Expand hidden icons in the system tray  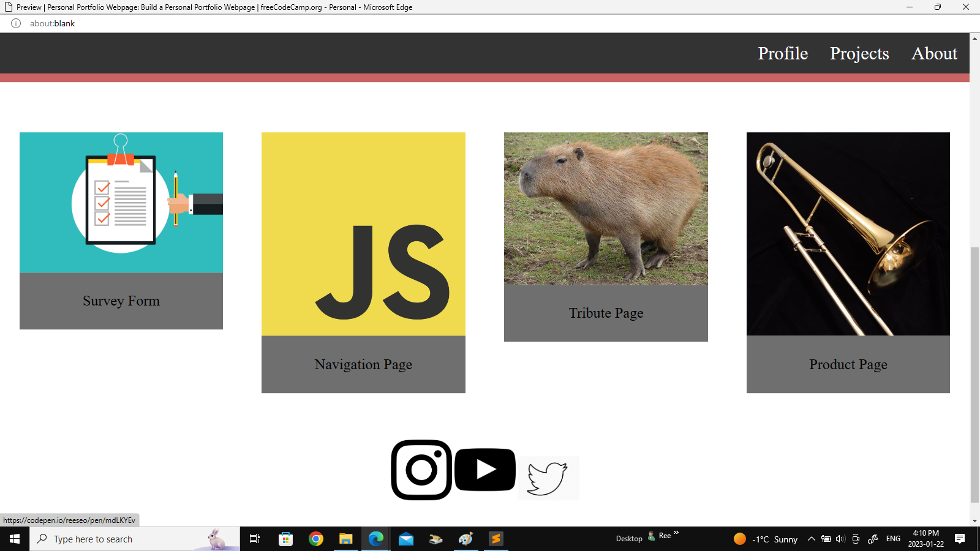(812, 539)
